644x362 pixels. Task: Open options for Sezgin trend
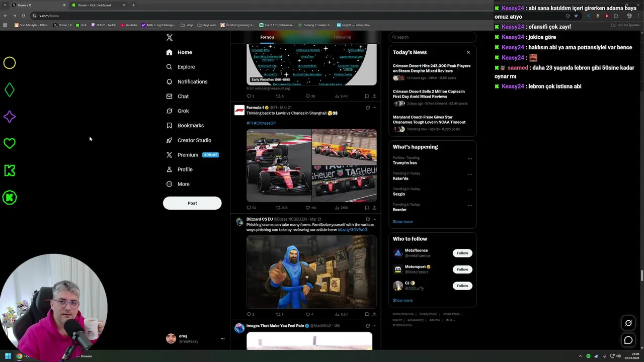[470, 190]
